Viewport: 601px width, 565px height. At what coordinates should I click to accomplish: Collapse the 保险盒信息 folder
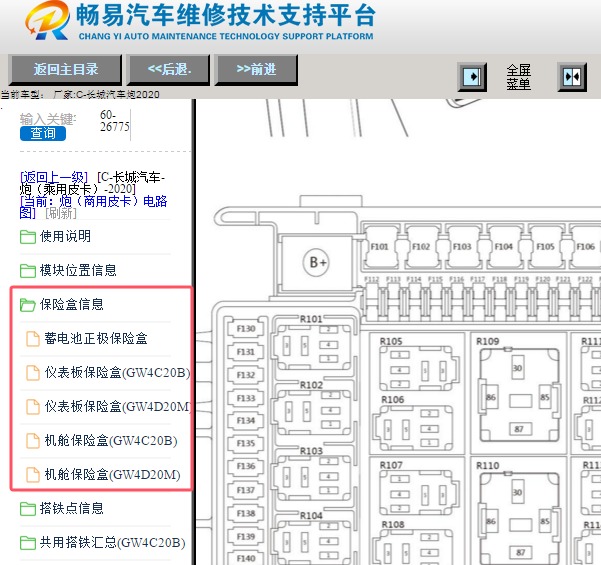point(72,304)
